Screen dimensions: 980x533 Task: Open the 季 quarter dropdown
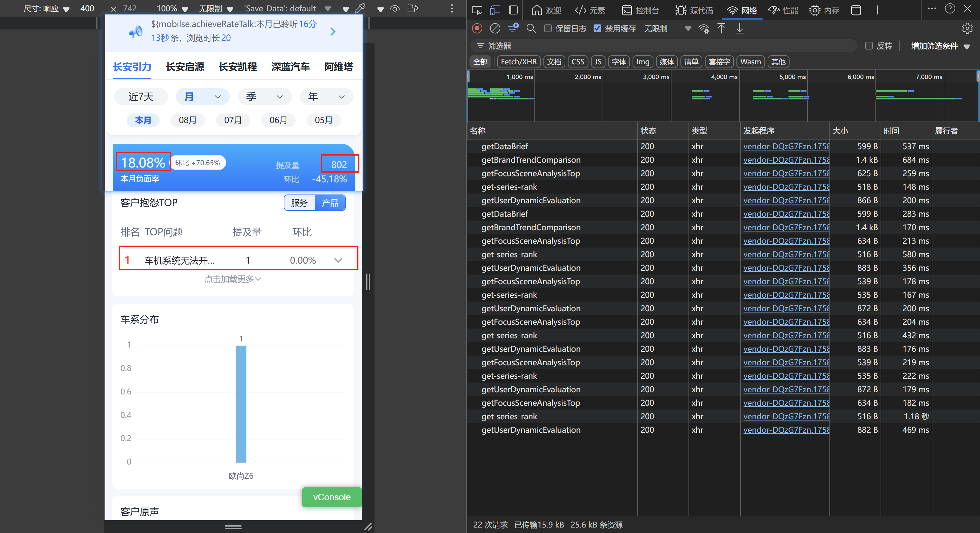pos(264,96)
